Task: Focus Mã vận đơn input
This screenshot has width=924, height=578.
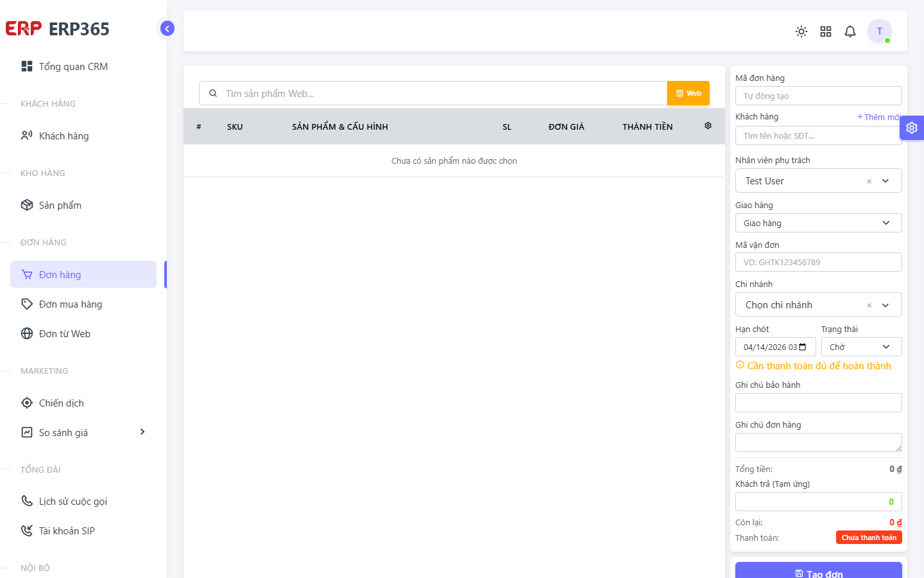Action: tap(819, 262)
